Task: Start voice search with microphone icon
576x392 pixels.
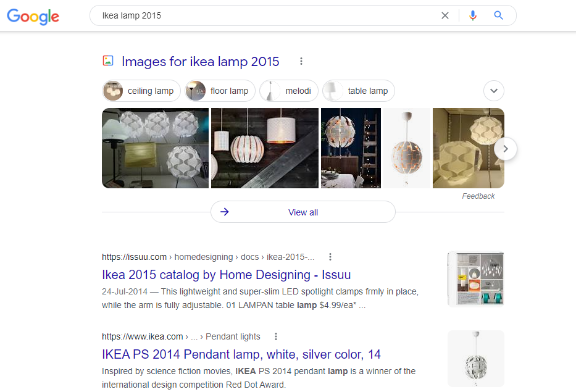Action: (473, 15)
